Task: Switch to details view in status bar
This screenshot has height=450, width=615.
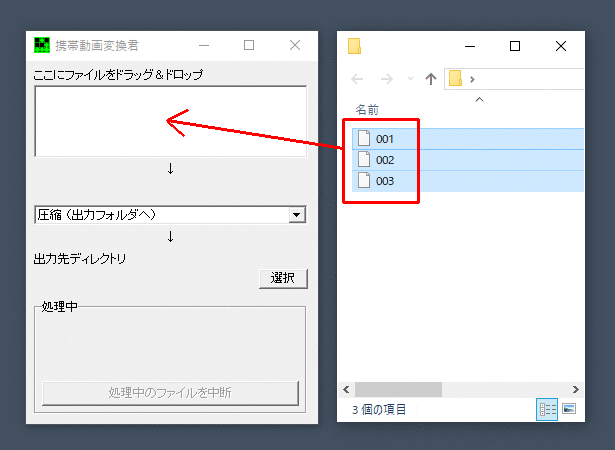Action: [x=547, y=409]
